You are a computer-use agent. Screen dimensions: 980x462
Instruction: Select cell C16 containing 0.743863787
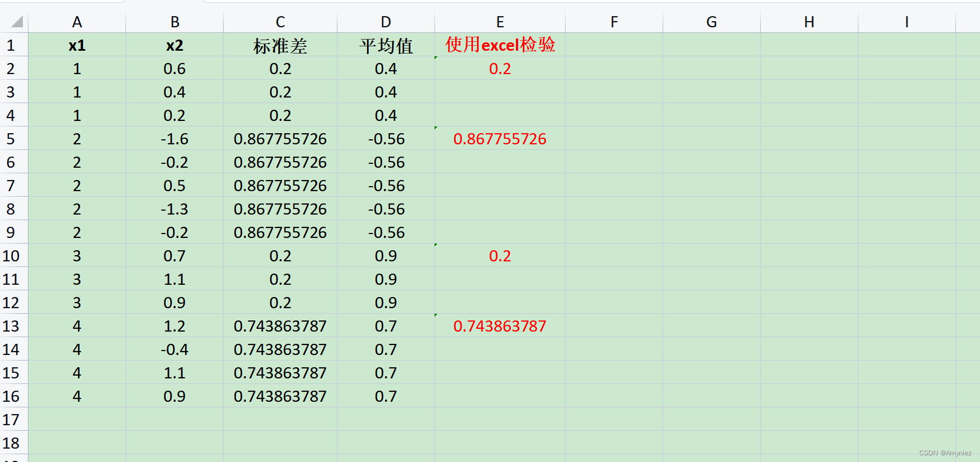tap(280, 396)
